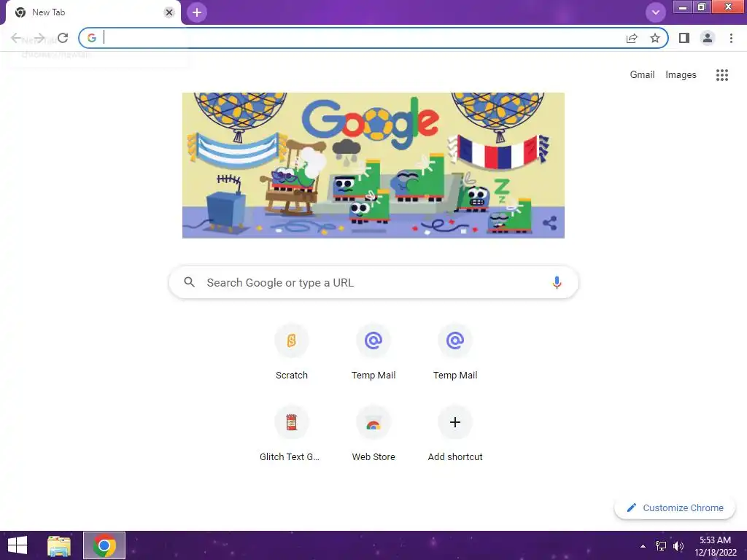Screen dimensions: 747x560
Task: Click the back navigation arrow
Action: pos(16,38)
